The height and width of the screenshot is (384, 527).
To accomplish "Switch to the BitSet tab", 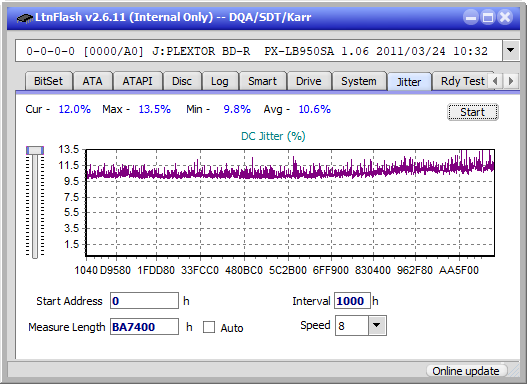I will [48, 81].
